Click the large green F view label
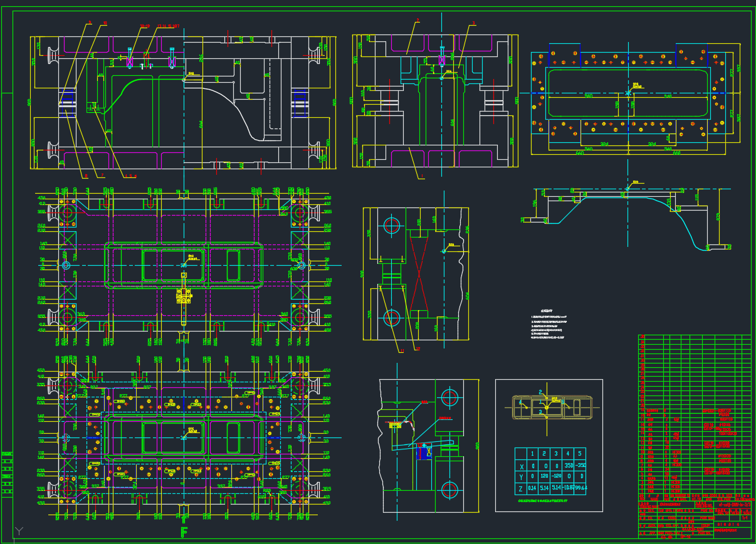 click(x=184, y=532)
